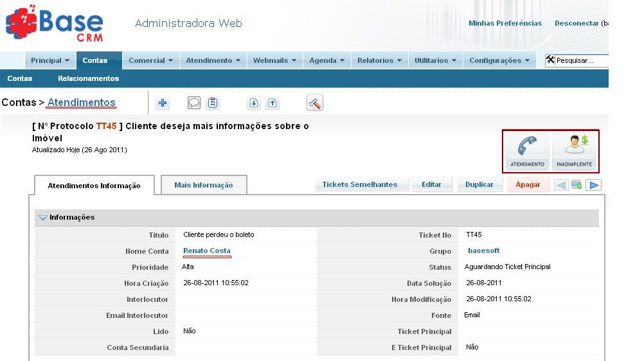Collapse the Informações section
644x361 pixels.
point(43,218)
